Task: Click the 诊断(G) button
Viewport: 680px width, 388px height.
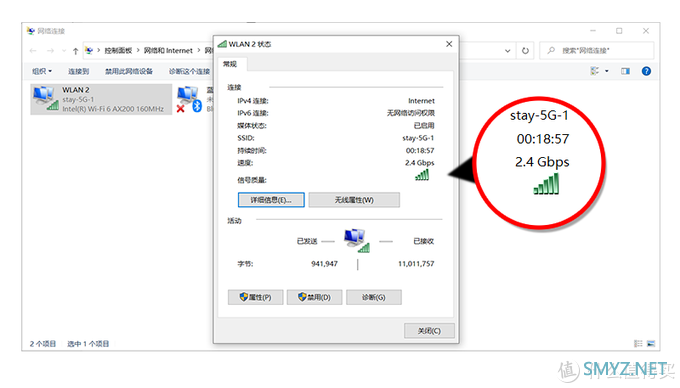Action: point(373,297)
